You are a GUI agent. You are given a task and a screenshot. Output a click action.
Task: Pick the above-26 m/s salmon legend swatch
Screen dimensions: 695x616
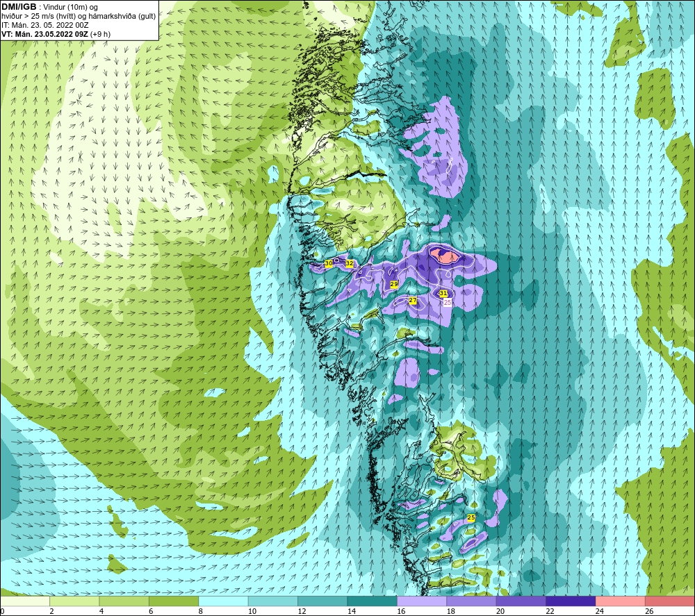pyautogui.click(x=670, y=601)
